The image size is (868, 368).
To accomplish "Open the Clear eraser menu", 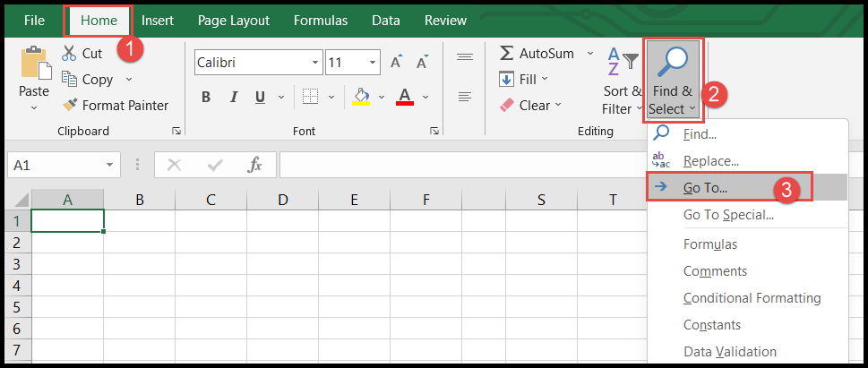I will tap(529, 105).
